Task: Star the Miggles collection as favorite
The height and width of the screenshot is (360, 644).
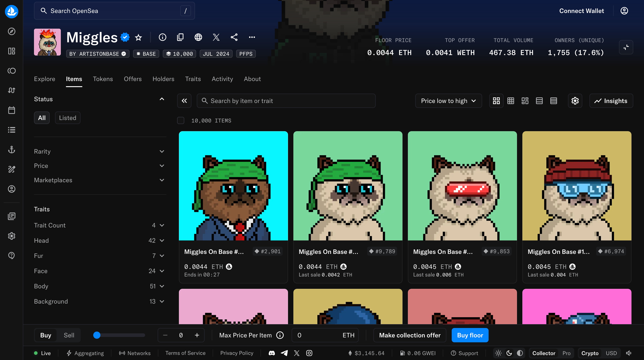Action: (x=138, y=37)
